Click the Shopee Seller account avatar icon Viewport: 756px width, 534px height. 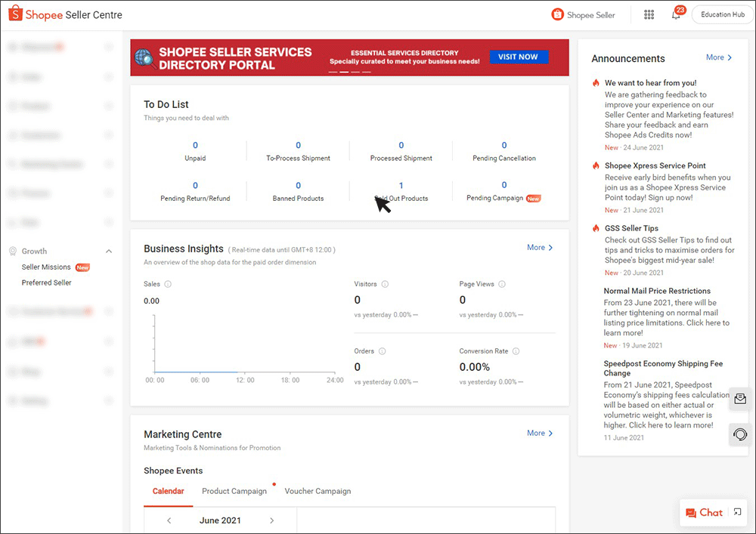(557, 14)
